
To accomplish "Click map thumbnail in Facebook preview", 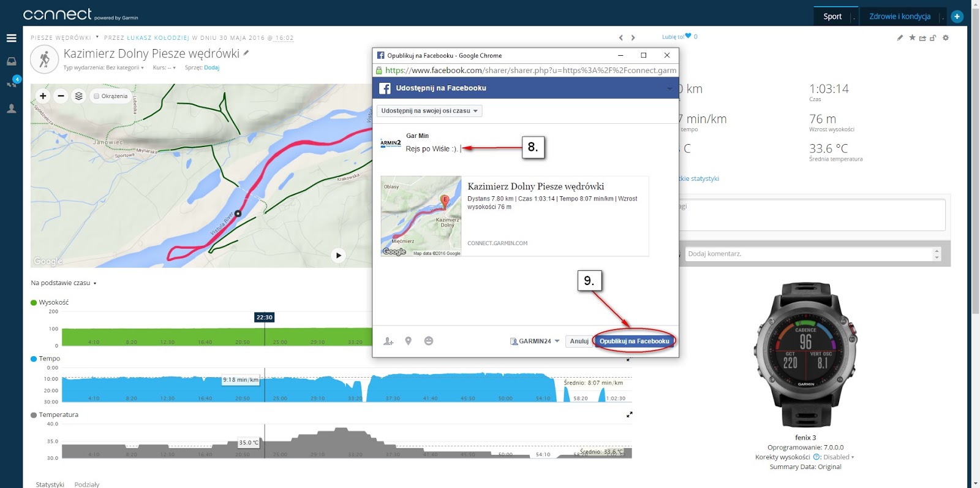I will tap(421, 216).
